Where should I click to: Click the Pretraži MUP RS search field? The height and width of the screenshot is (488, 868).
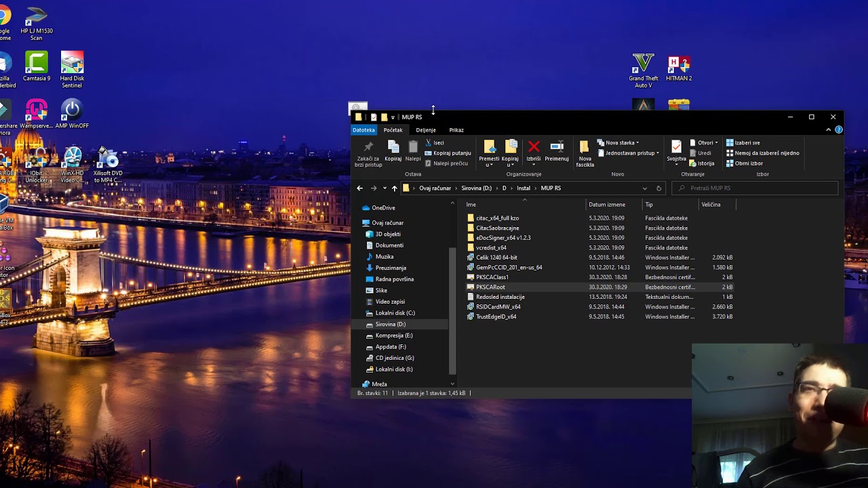[755, 188]
